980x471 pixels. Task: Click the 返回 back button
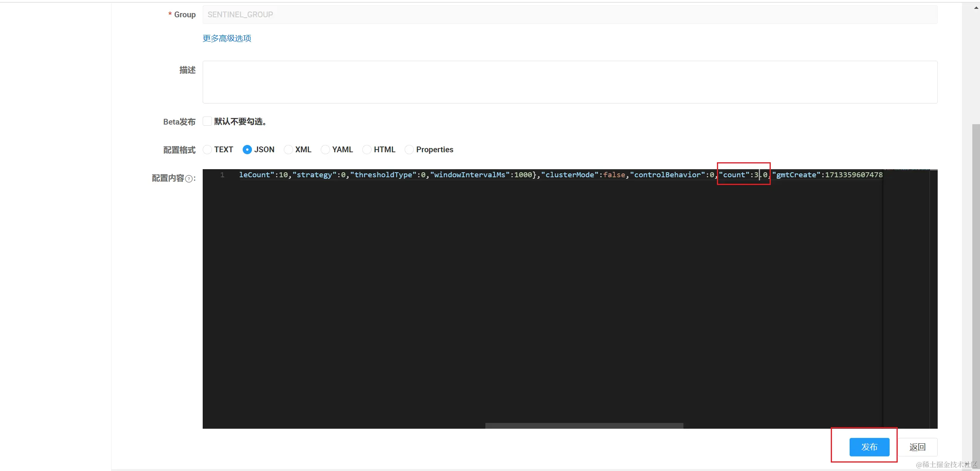pos(917,447)
